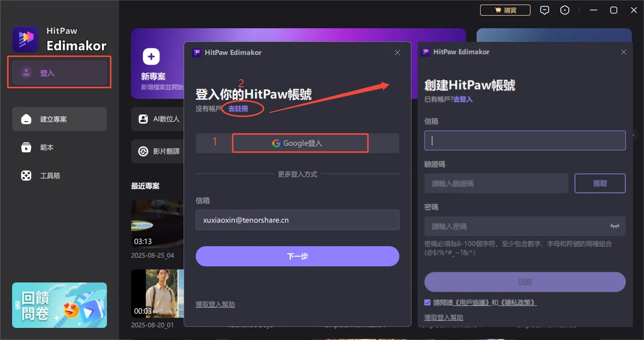Screen dimensions: 644x340
Task: Open 獲取登入幫助 link in login dialog
Action: pos(215,304)
